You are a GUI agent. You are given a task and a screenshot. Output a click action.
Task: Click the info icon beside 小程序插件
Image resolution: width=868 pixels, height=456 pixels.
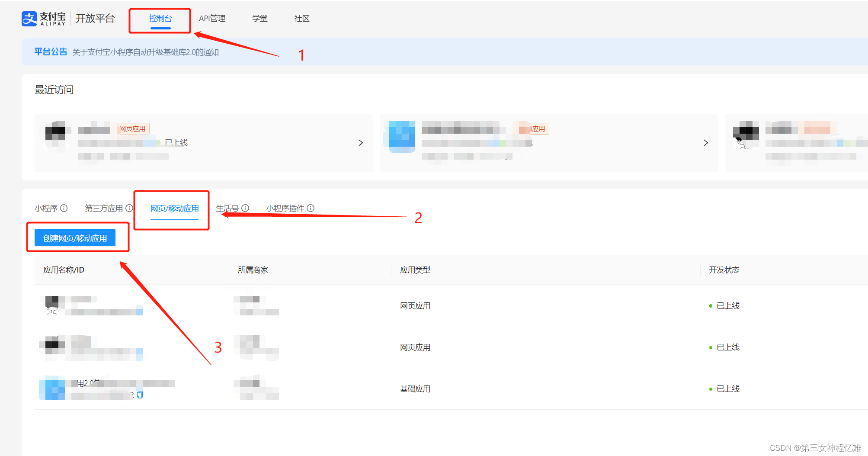[x=311, y=208]
